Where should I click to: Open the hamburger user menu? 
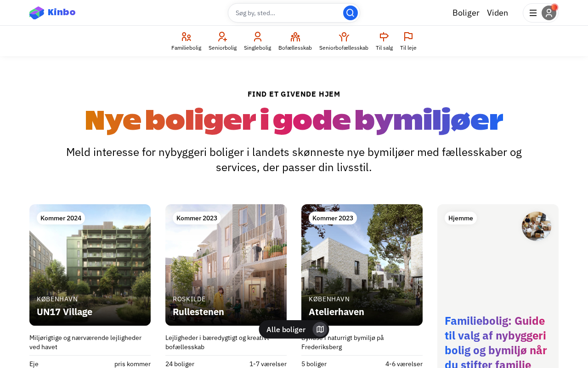coord(533,13)
